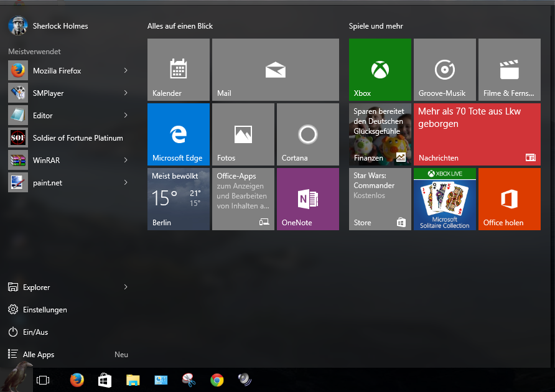The height and width of the screenshot is (392, 555).
Task: Expand the WinRAR jump list arrow
Action: click(x=126, y=160)
